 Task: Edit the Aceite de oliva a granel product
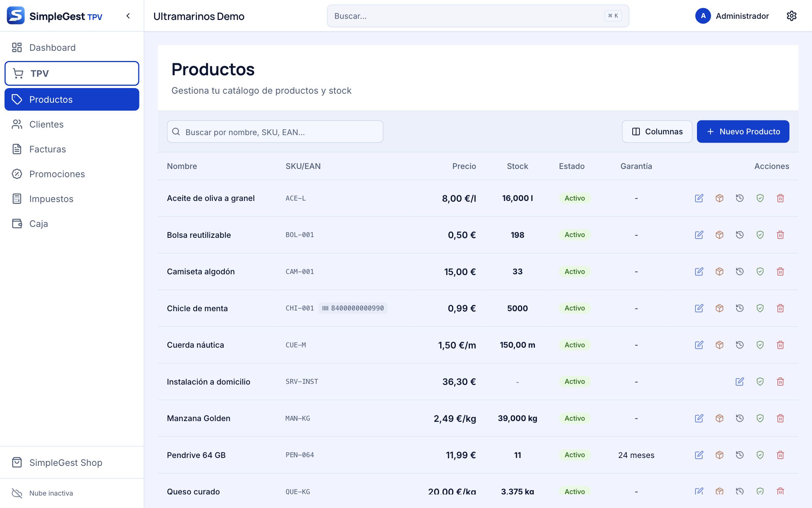699,198
